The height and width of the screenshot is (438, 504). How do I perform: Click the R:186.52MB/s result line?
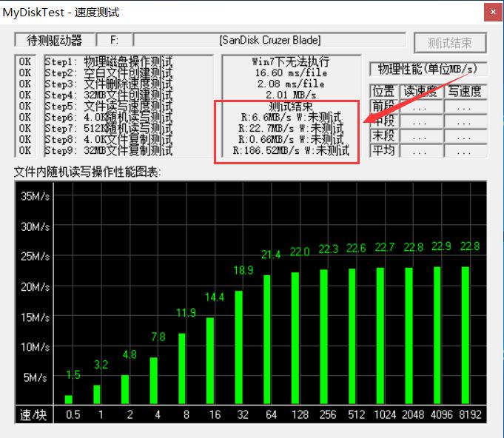pos(289,150)
